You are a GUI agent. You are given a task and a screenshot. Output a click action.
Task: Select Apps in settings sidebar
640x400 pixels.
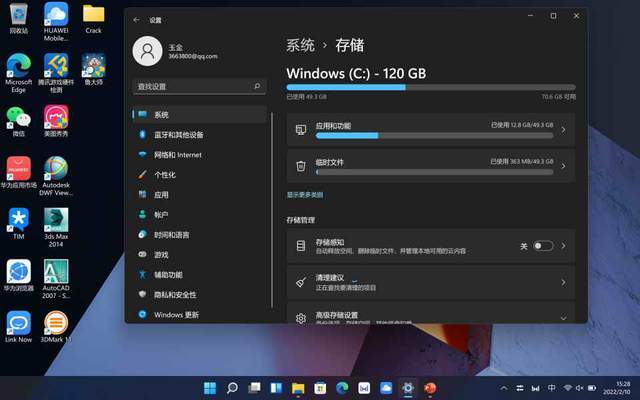coord(200,195)
